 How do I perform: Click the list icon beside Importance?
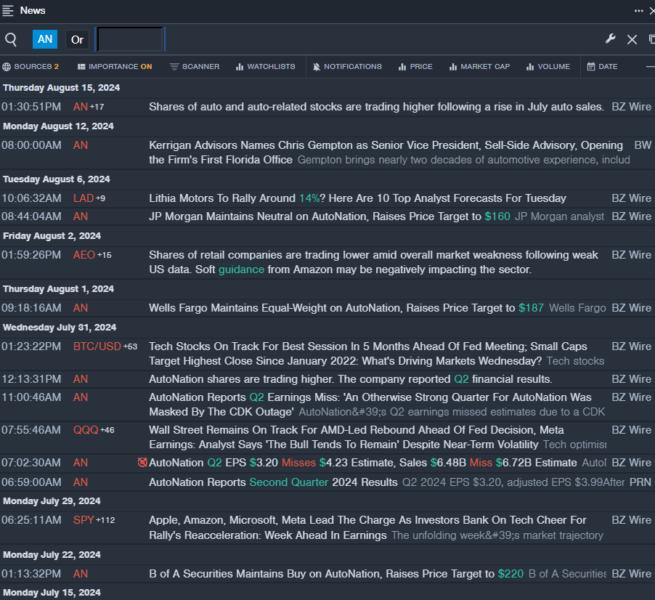pos(81,66)
